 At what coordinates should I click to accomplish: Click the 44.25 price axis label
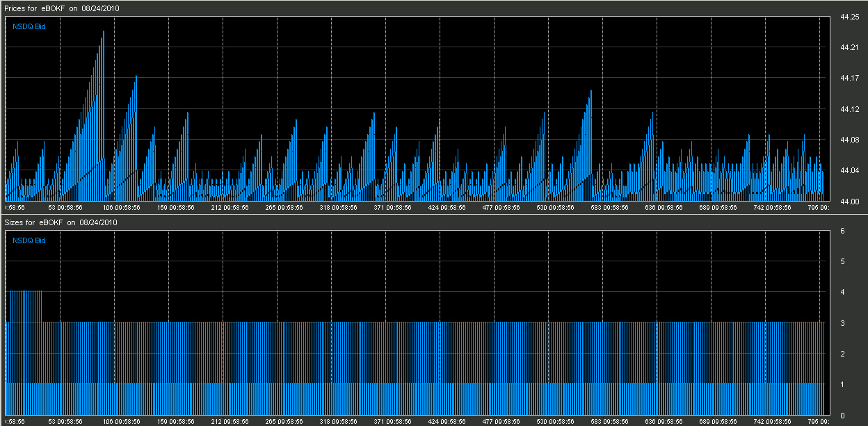[849, 17]
